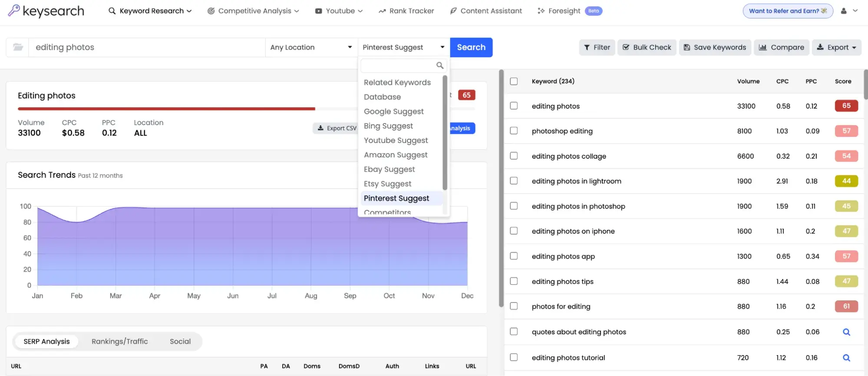Check editing photos on iphone row
868x376 pixels.
point(514,231)
